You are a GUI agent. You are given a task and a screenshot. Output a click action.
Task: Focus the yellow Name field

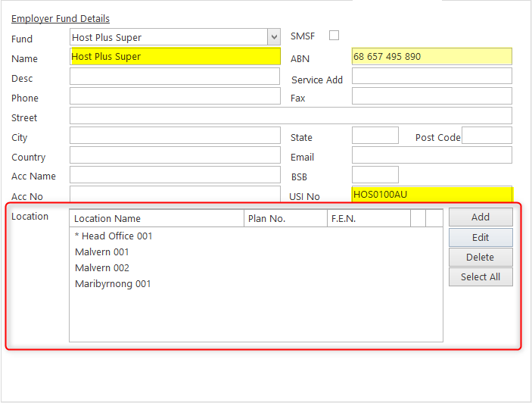pos(175,57)
